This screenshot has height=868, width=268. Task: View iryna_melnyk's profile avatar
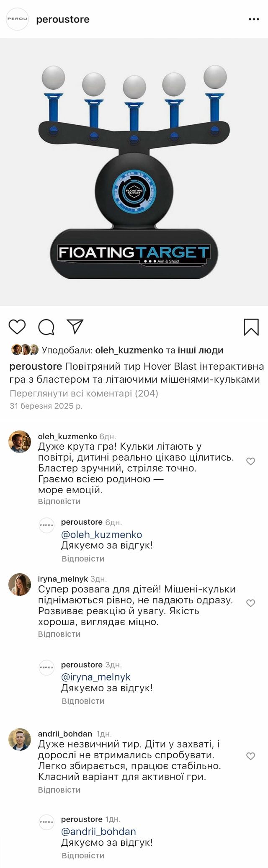pos(20,584)
